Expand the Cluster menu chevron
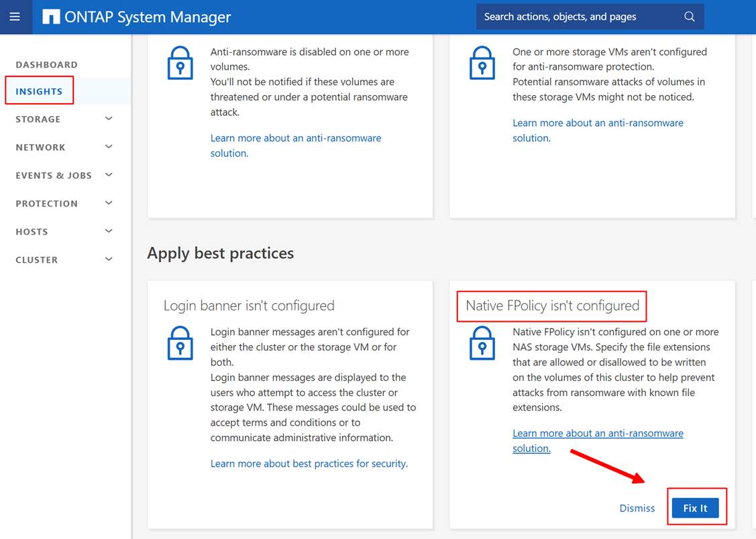This screenshot has width=756, height=539. pos(109,259)
